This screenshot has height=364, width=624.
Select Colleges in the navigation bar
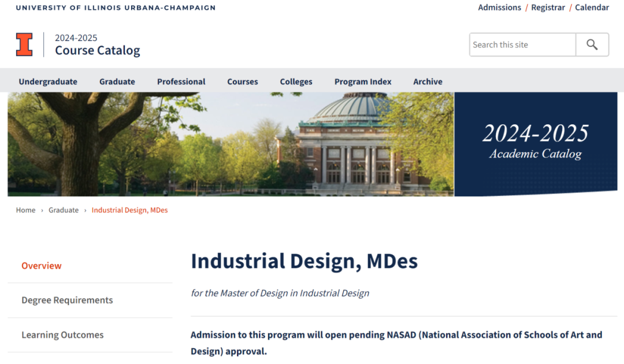(296, 81)
